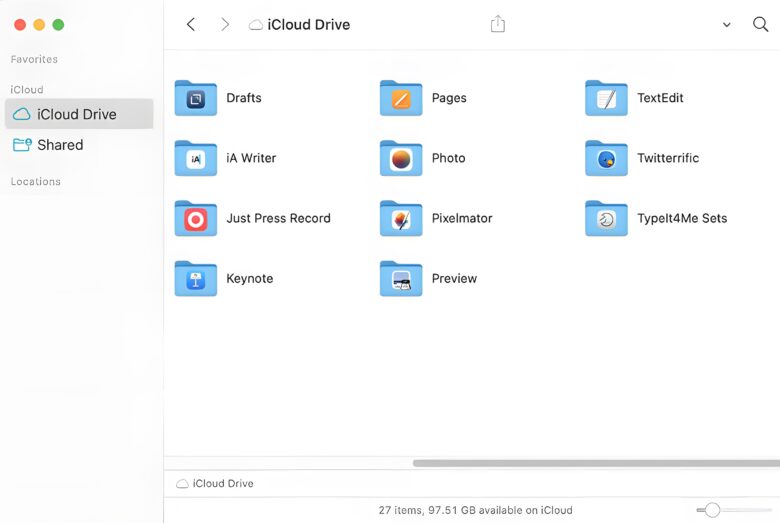
Task: Select iCloud Drive in the sidebar
Action: pos(77,114)
